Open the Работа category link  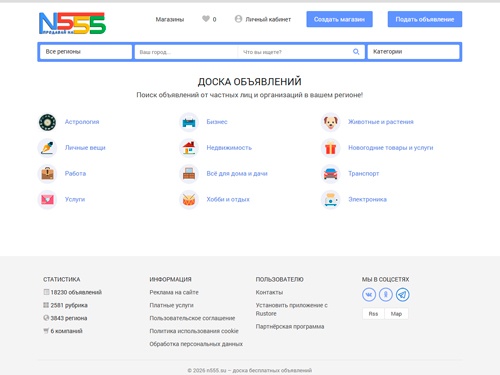[75, 174]
